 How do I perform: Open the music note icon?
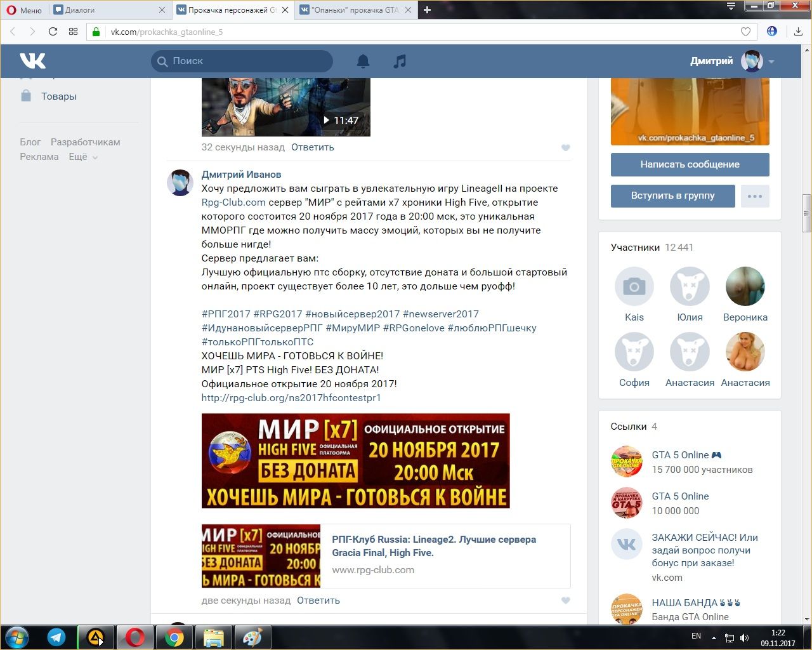click(x=400, y=61)
